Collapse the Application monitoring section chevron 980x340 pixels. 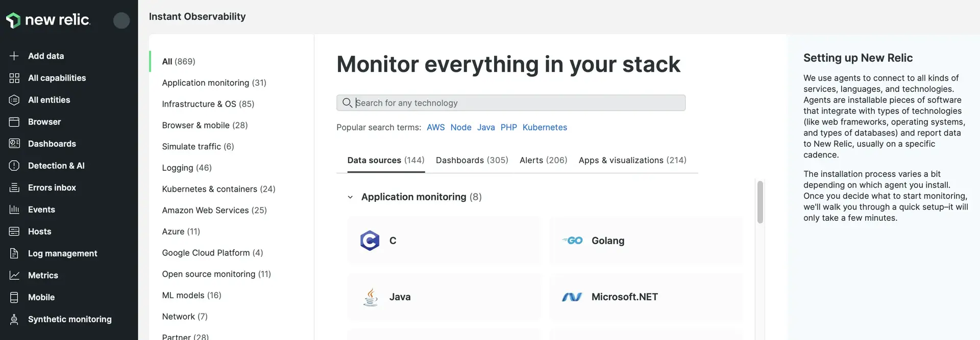350,197
